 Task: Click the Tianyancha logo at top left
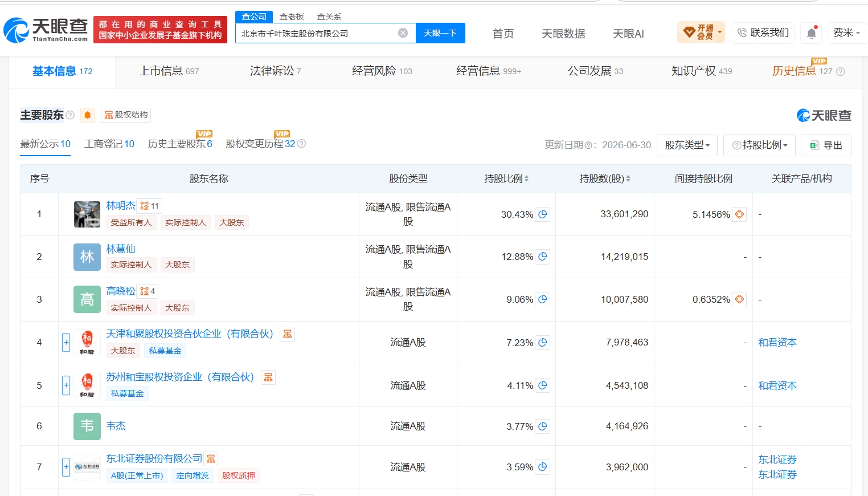[46, 30]
